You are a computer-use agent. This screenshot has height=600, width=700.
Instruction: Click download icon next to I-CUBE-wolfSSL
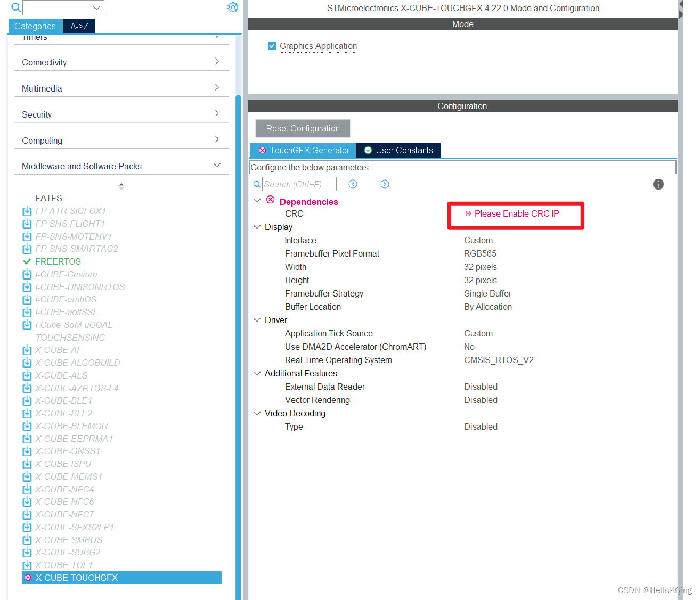pyautogui.click(x=27, y=312)
